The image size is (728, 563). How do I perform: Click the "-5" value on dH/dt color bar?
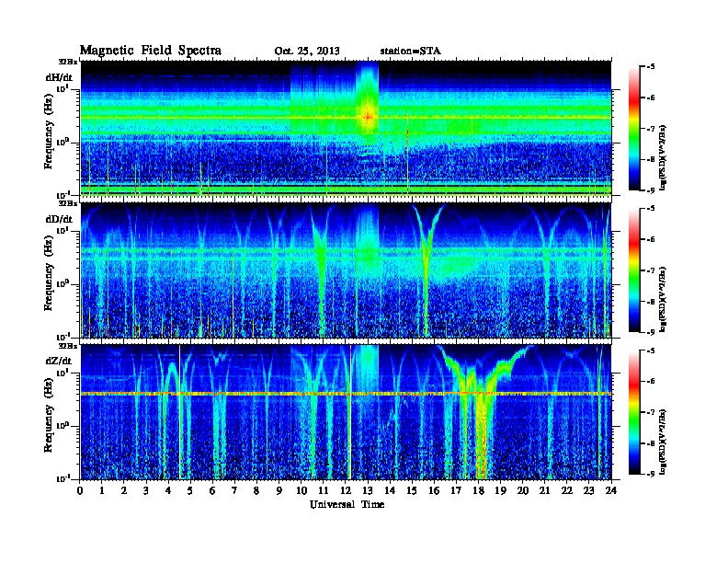(651, 67)
